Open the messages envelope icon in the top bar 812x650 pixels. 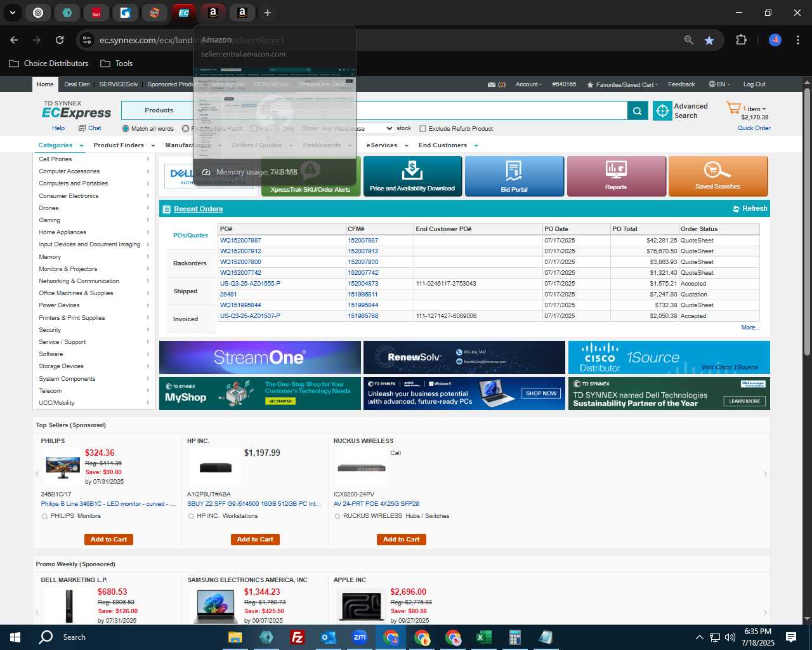point(492,84)
